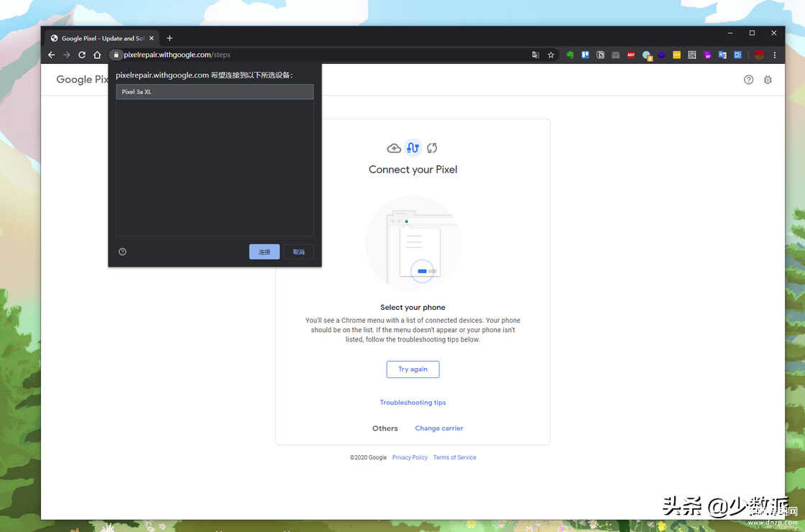This screenshot has height=532, width=805.
Task: View site info via the lock icon
Action: click(x=116, y=55)
